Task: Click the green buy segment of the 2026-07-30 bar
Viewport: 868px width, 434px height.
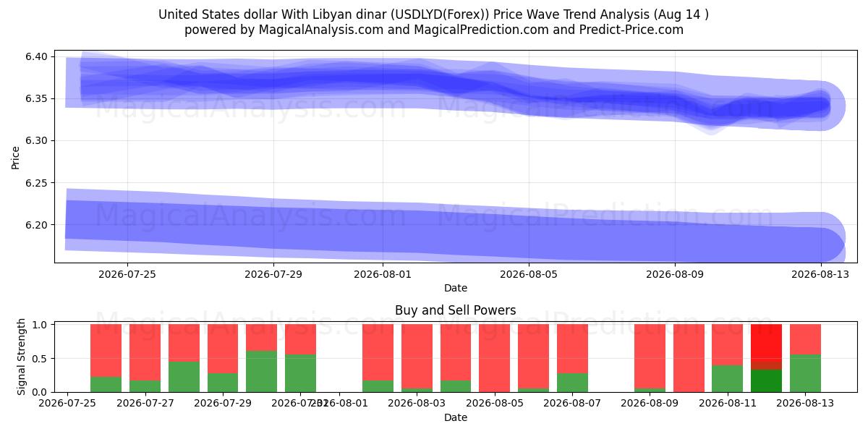Action: [x=261, y=372]
